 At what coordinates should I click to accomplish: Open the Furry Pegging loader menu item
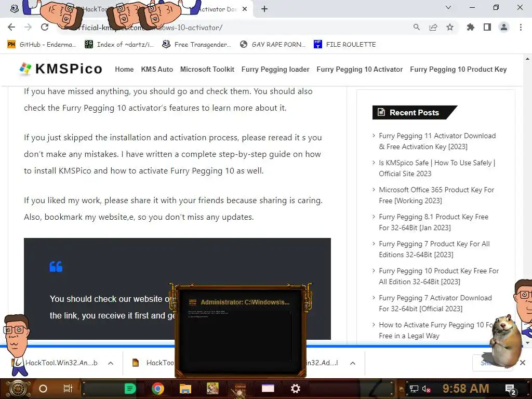[275, 69]
